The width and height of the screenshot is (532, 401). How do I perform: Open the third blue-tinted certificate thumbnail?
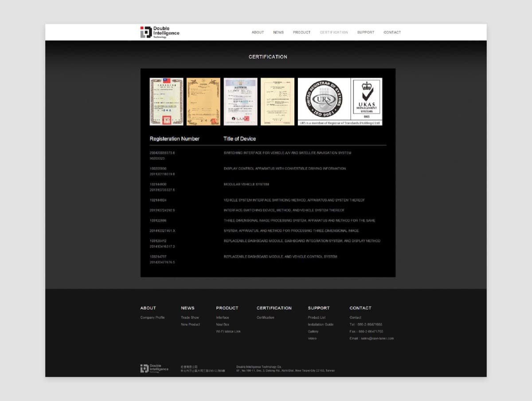point(240,102)
